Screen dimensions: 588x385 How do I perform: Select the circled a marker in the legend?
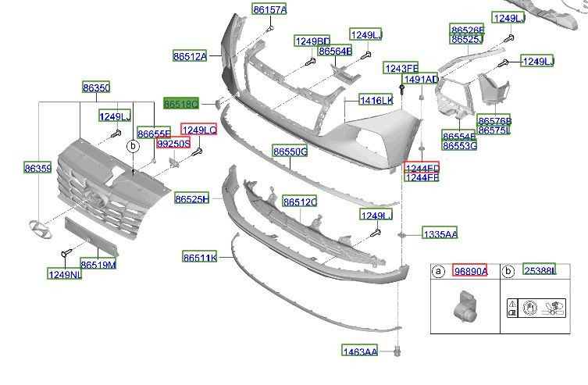click(439, 270)
